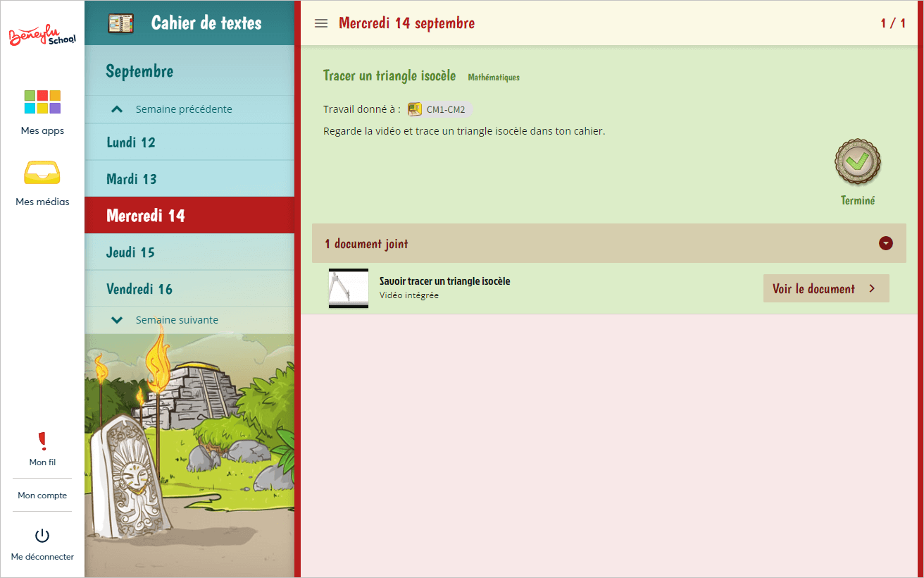Collapse the 1 document joint section

[885, 242]
